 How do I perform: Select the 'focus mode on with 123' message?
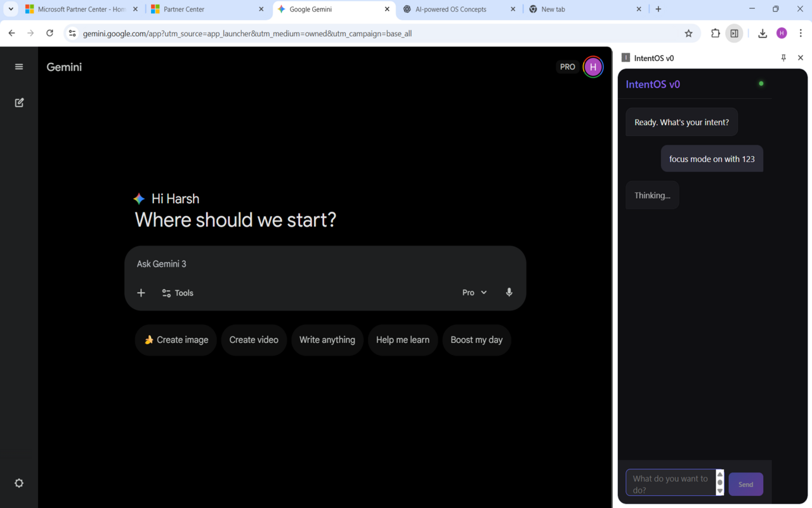712,159
